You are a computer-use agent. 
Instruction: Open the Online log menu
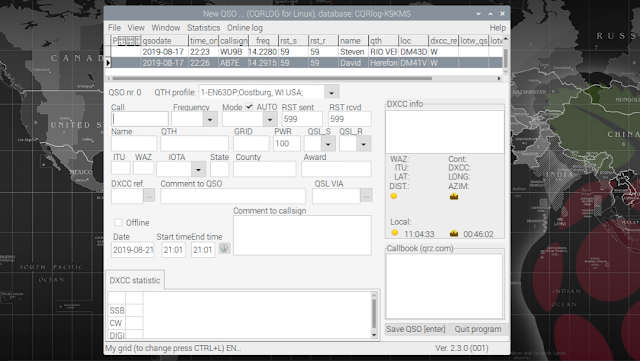pyautogui.click(x=245, y=28)
